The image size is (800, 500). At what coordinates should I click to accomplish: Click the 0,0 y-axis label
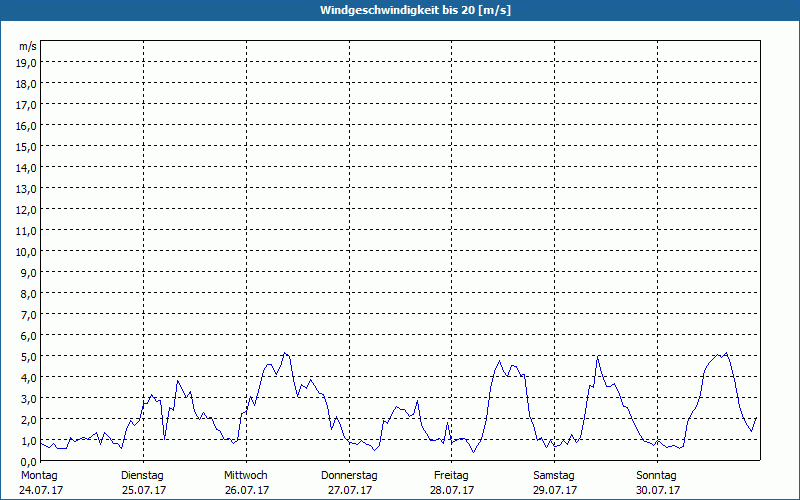coord(29,462)
